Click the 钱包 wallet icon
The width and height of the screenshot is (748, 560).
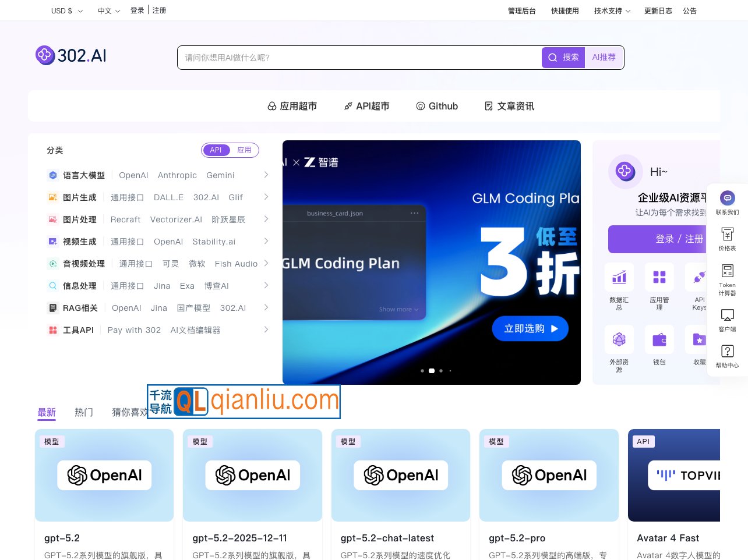(659, 339)
